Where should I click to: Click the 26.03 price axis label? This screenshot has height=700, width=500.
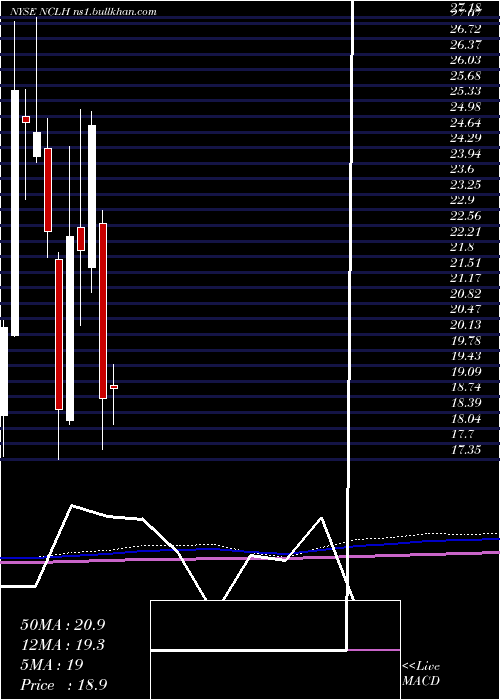(466, 60)
